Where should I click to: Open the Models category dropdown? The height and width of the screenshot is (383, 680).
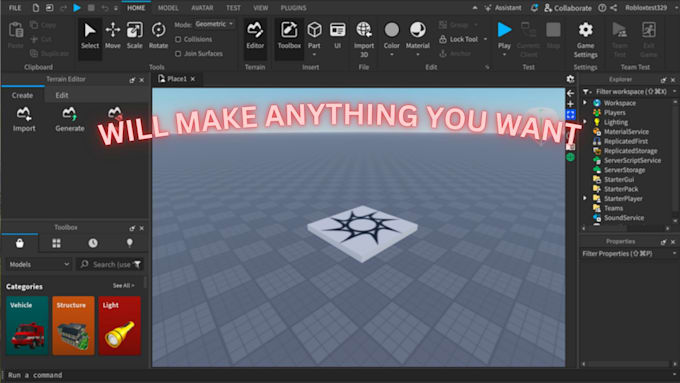tap(39, 264)
